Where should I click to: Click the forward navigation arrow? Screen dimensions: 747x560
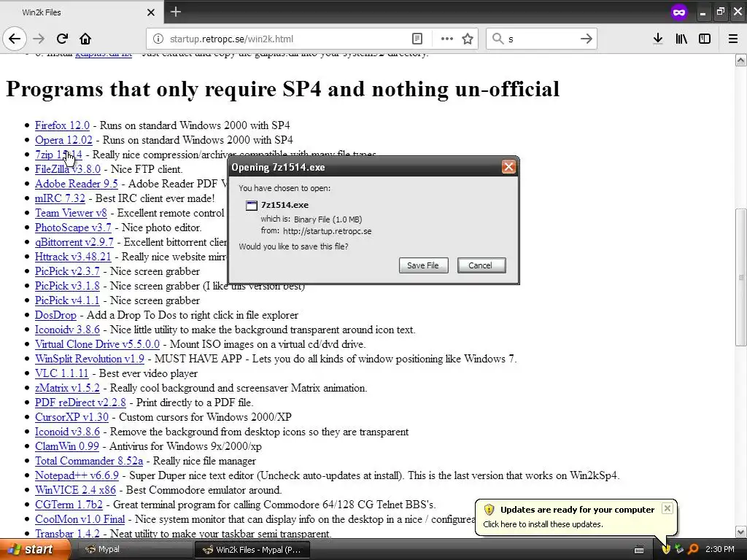[39, 39]
